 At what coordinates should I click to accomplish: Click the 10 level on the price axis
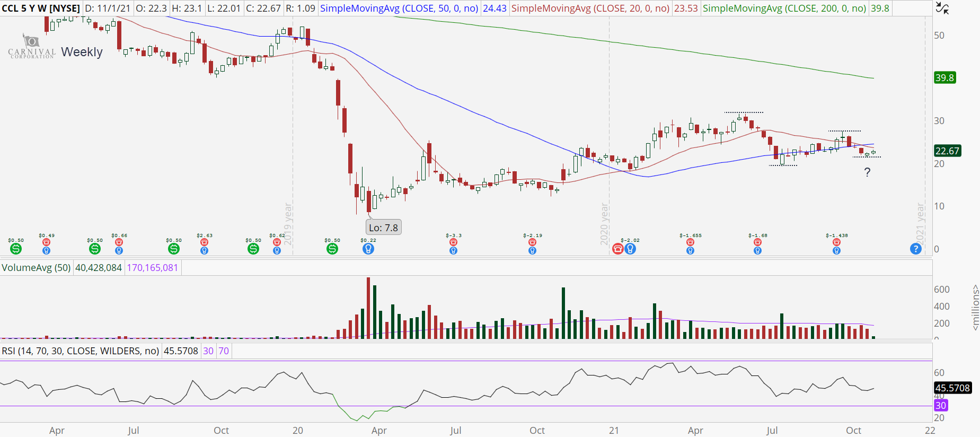pyautogui.click(x=939, y=206)
